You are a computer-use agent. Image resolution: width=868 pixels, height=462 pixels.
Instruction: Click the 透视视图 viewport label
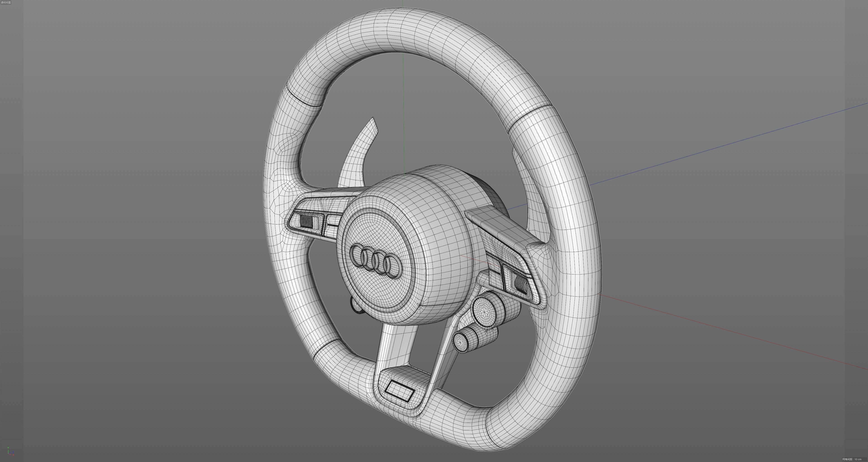coord(6,2)
